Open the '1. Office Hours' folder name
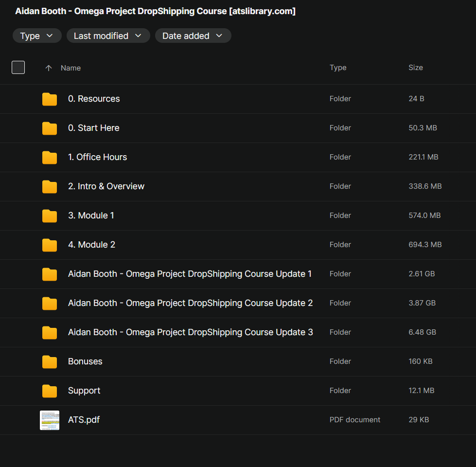This screenshot has height=467, width=476. point(97,157)
